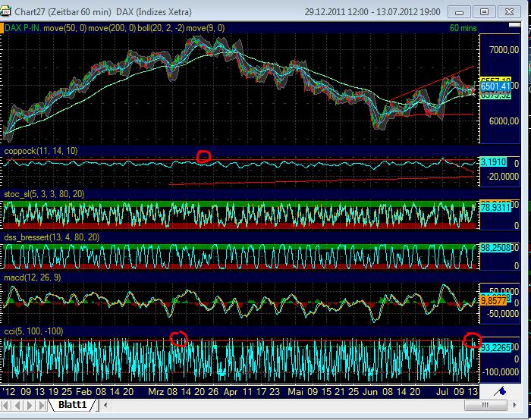Click the blue pin icon beside the date axis
Screen dimensions: 531x420
pos(500,392)
